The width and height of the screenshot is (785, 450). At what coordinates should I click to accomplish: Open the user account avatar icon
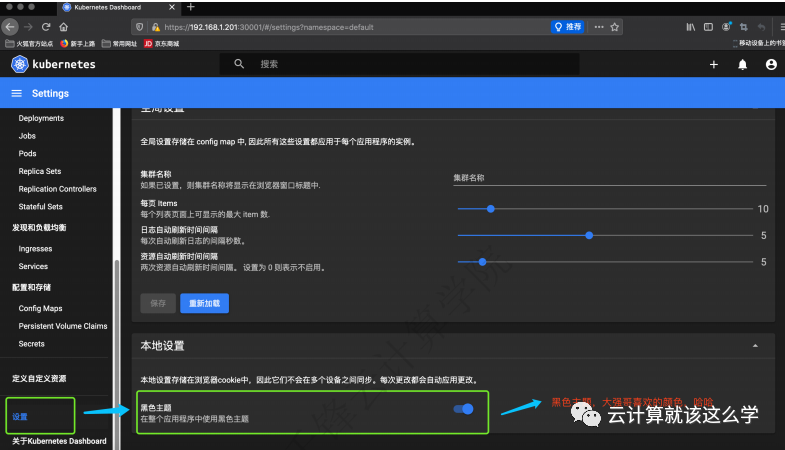point(771,64)
